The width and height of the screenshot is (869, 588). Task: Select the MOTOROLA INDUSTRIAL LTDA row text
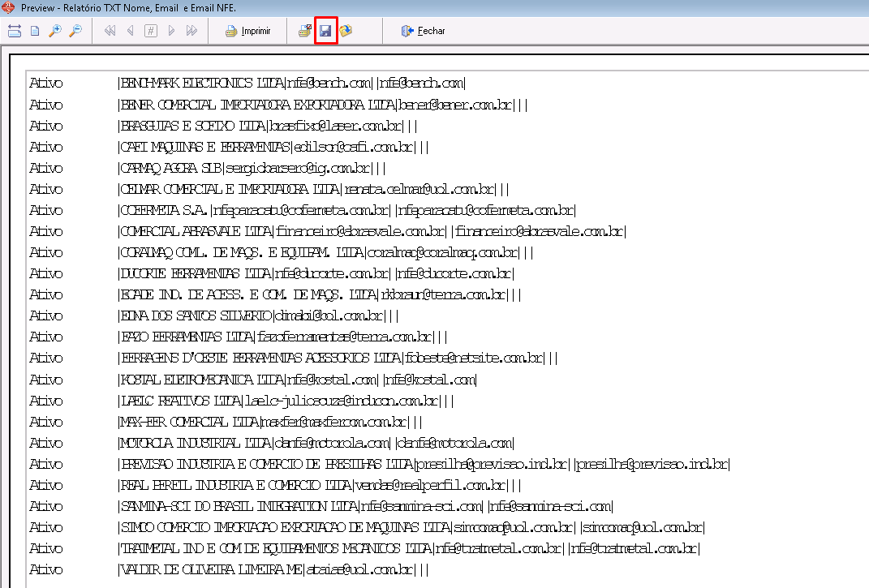[316, 443]
